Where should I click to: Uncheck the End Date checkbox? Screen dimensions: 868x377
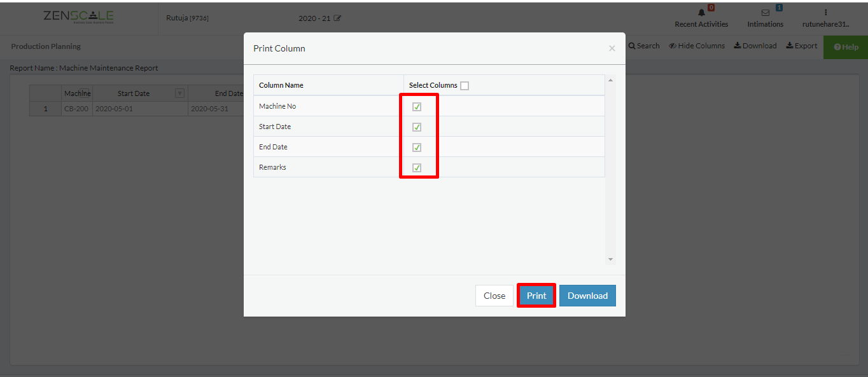[417, 147]
